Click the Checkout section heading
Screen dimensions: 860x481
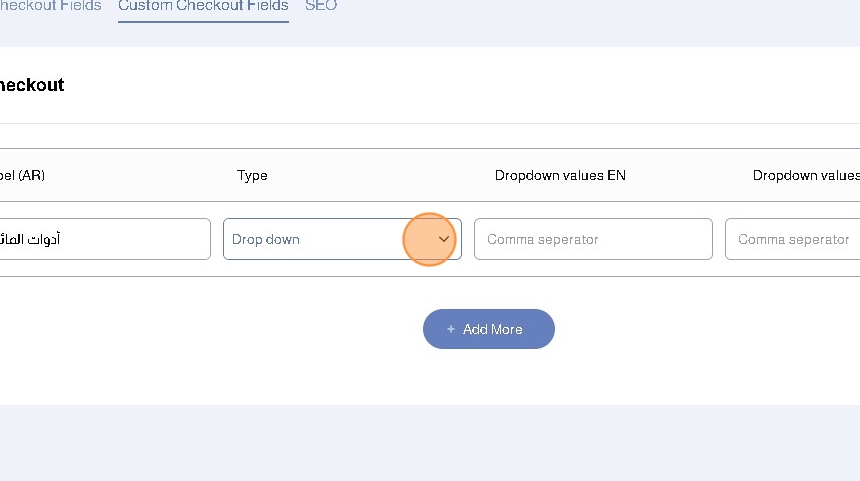(x=32, y=85)
